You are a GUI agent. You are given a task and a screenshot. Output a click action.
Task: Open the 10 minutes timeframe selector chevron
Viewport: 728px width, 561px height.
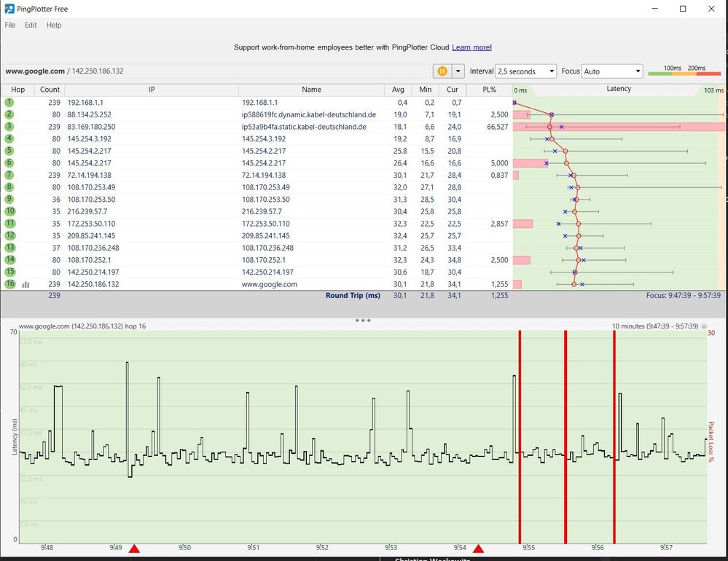click(x=704, y=326)
